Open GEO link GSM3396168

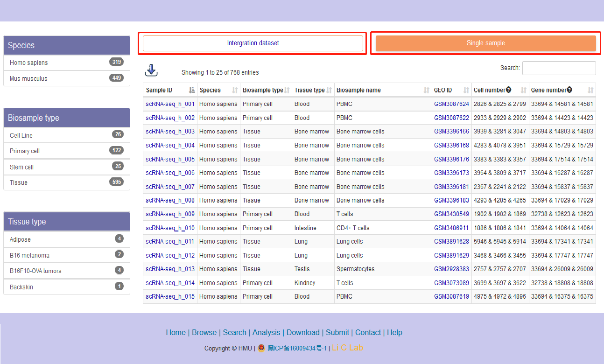pos(451,146)
